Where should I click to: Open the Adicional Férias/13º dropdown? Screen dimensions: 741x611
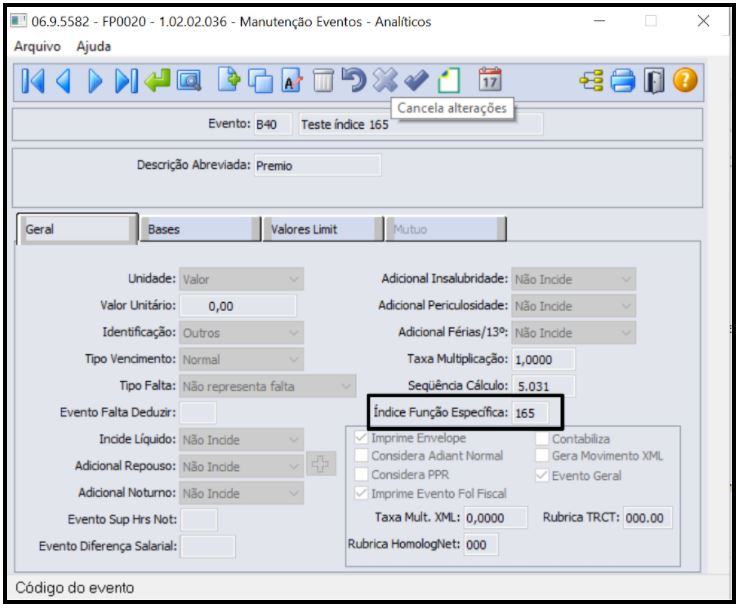pos(574,333)
